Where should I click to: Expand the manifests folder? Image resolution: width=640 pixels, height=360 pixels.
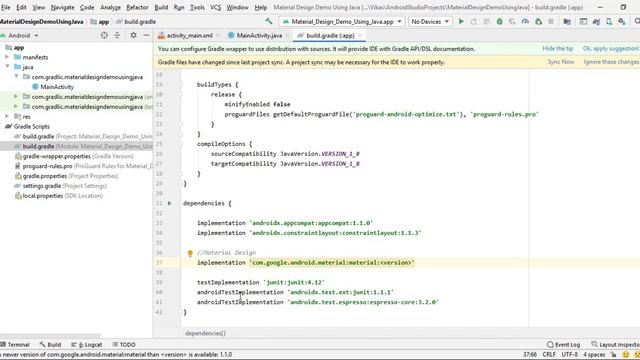[x=7, y=57]
